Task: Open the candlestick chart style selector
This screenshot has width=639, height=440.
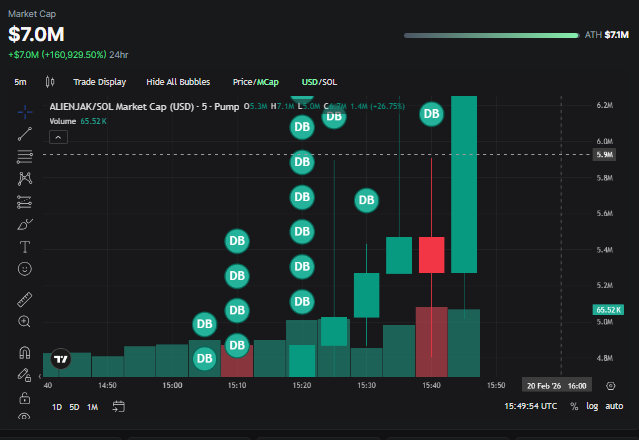Action: [x=50, y=82]
